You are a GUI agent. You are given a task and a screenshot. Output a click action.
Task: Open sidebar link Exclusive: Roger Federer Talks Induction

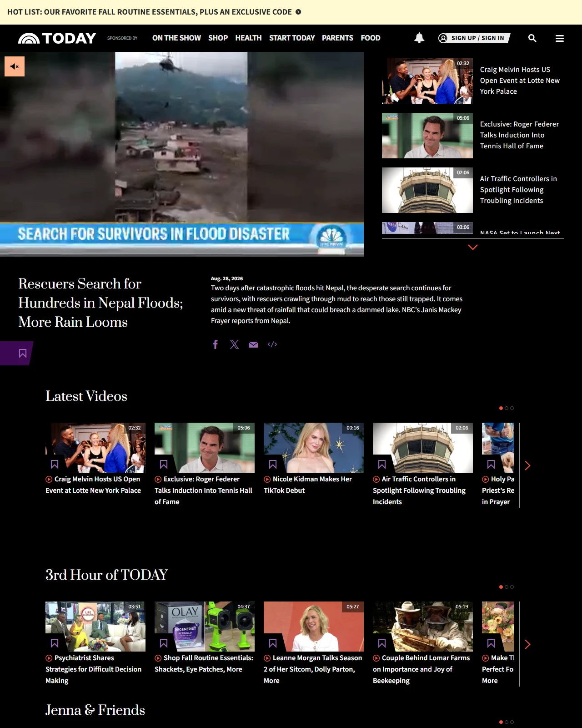(x=519, y=135)
